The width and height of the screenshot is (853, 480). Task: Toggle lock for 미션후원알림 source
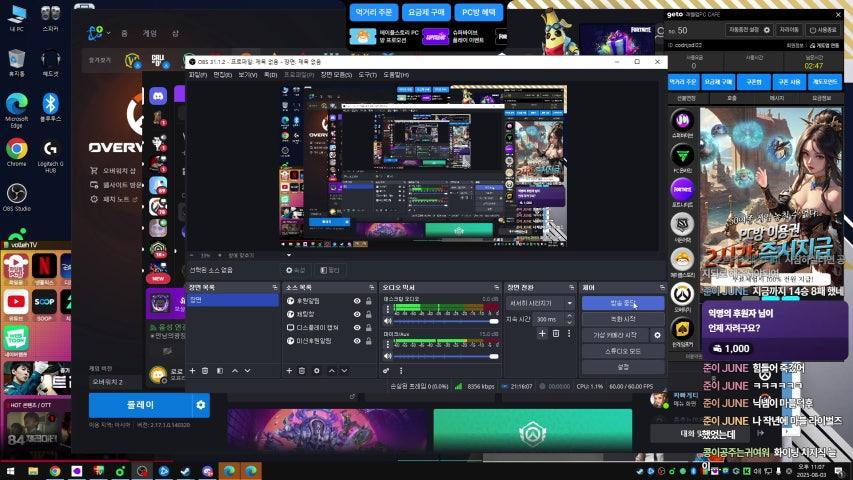click(x=369, y=341)
